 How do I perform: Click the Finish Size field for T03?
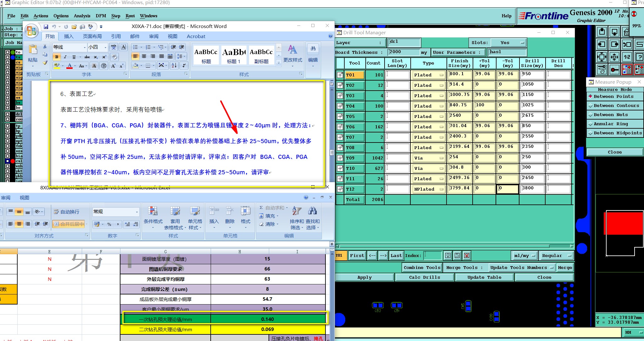pos(460,96)
